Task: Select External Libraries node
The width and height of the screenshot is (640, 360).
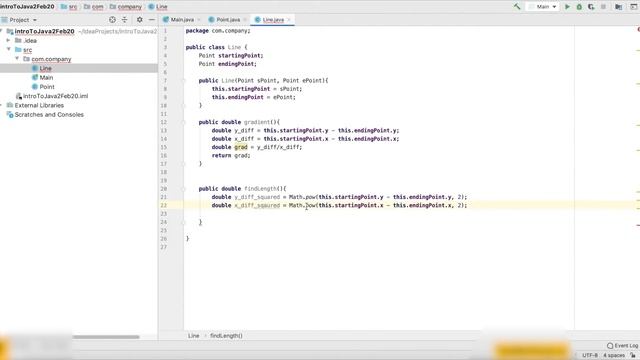Action: 39,105
